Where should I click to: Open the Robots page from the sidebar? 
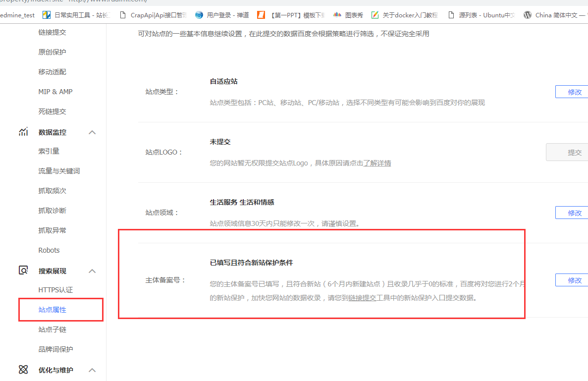click(49, 250)
